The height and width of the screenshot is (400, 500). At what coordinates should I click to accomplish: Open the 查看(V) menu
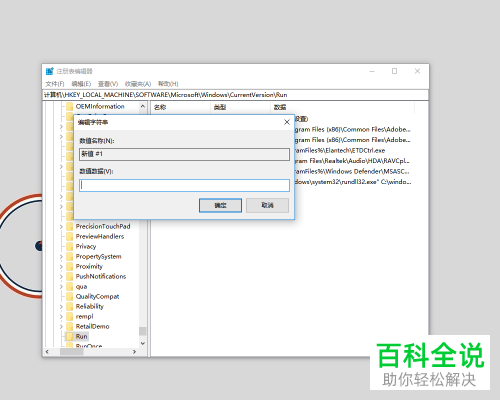pos(108,84)
